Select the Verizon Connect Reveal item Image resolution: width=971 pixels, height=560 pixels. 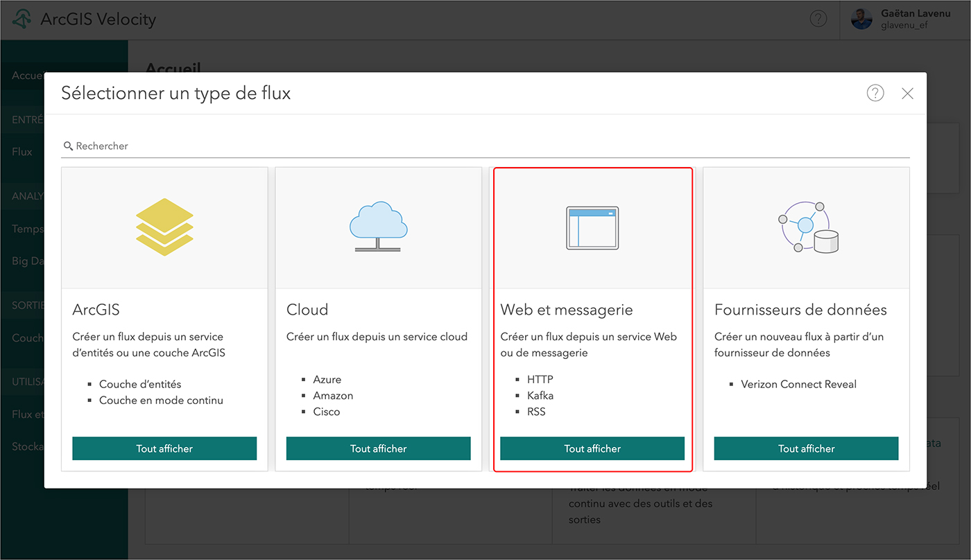798,384
